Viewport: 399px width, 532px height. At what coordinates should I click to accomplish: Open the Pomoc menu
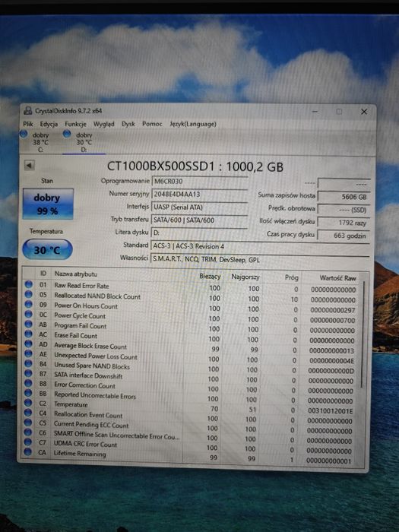click(x=152, y=124)
